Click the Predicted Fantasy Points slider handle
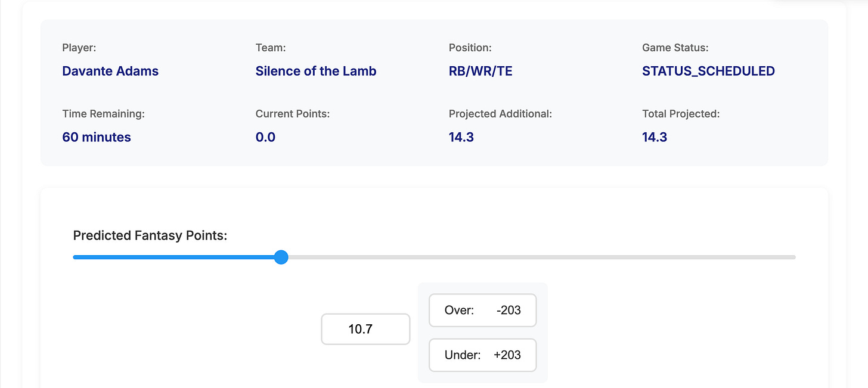868x388 pixels. pyautogui.click(x=281, y=257)
